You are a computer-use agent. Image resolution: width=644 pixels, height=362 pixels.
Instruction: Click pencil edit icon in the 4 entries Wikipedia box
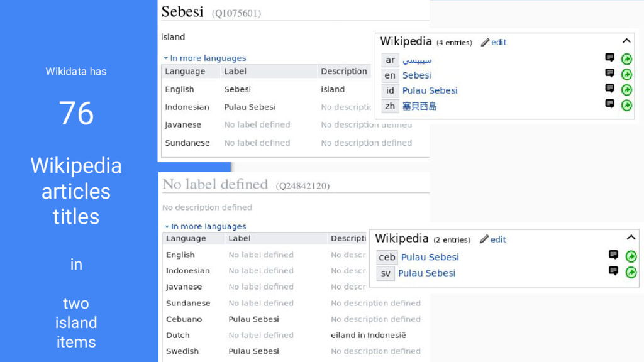(485, 42)
